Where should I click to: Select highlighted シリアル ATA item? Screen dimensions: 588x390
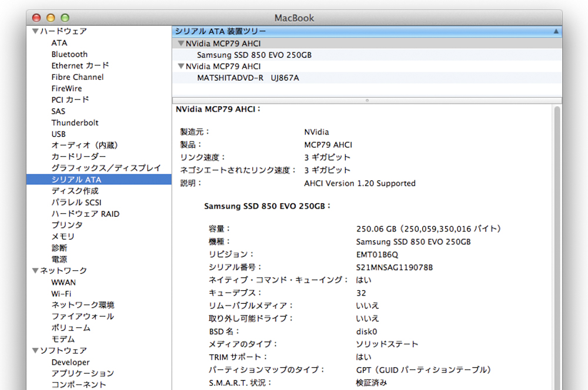[x=99, y=180]
